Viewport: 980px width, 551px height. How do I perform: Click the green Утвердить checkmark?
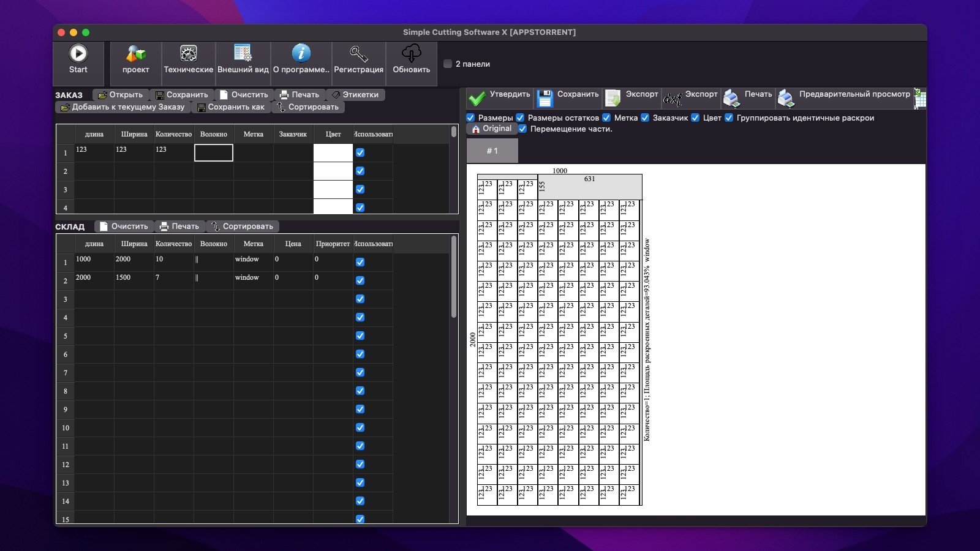point(477,99)
